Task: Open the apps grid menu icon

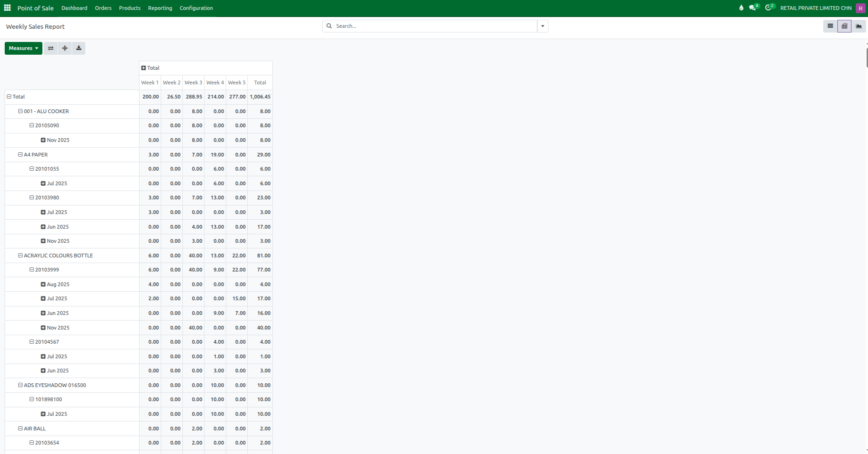Action: tap(7, 8)
